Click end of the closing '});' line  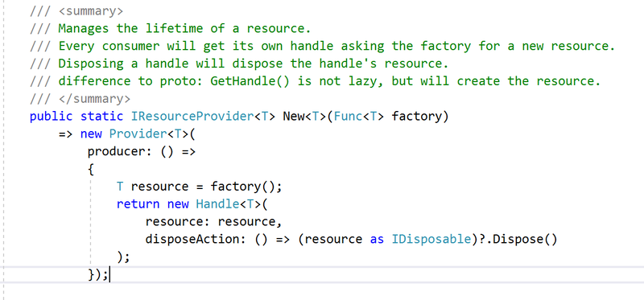(109, 274)
